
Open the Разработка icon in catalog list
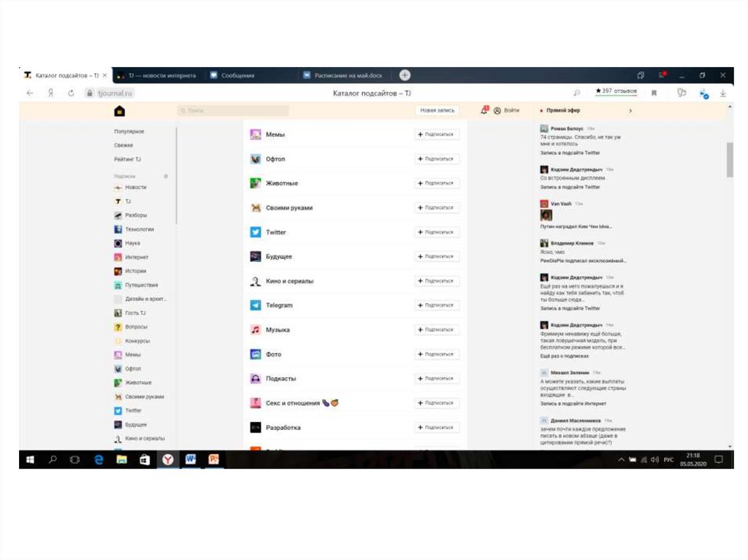tap(256, 427)
